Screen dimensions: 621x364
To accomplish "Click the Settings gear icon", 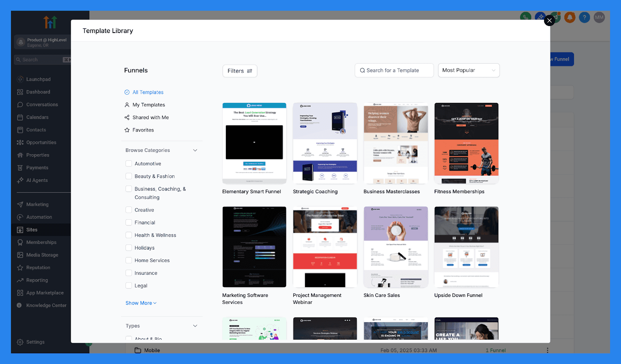I will [20, 342].
